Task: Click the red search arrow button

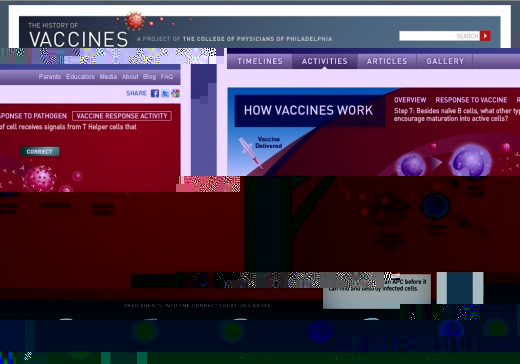Action: click(485, 36)
